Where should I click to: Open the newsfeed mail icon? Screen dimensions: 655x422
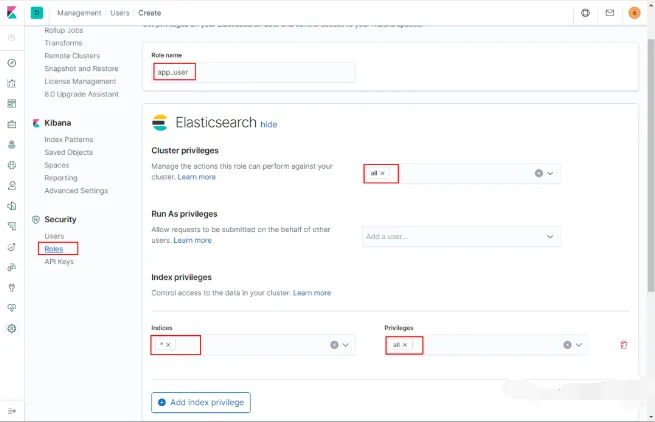(x=610, y=13)
